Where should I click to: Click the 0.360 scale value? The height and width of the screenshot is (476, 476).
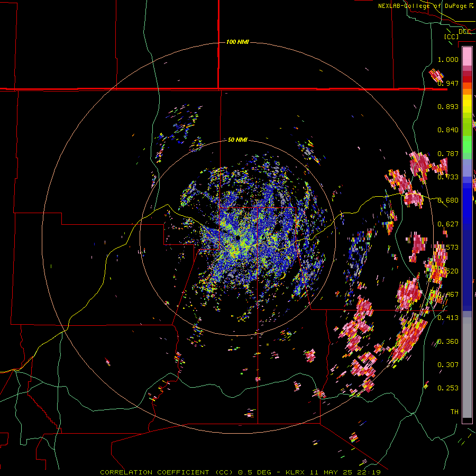pyautogui.click(x=448, y=342)
